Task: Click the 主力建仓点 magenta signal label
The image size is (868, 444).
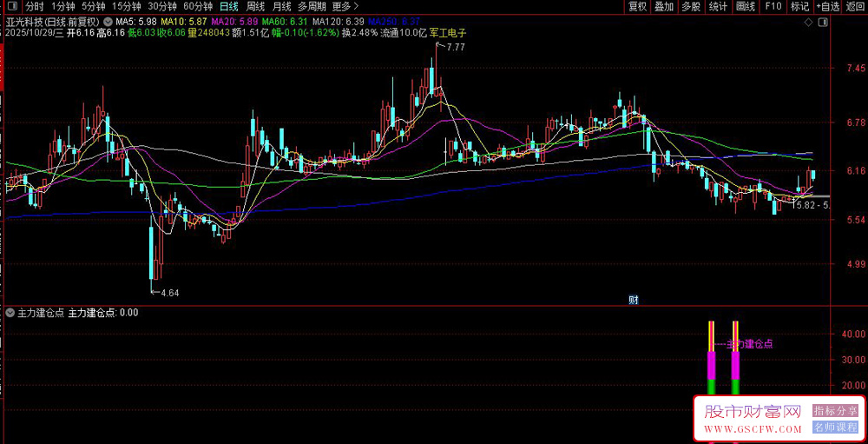Action: [x=749, y=344]
